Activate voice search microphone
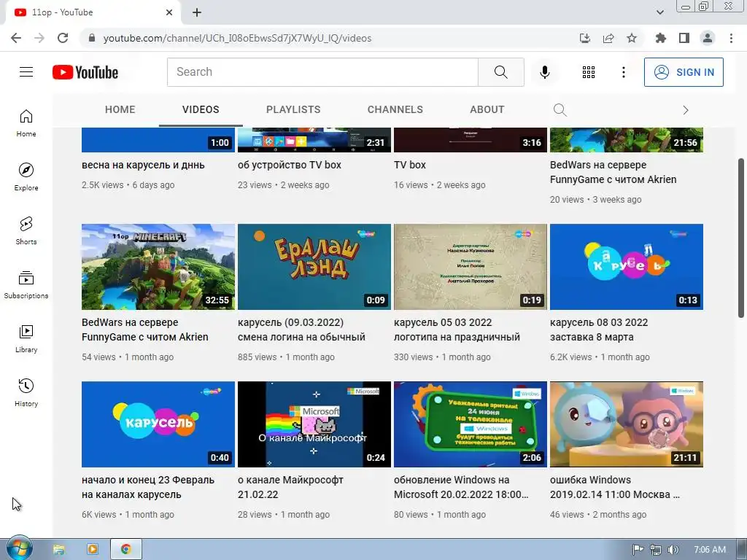Viewport: 747px width, 560px height. click(544, 72)
